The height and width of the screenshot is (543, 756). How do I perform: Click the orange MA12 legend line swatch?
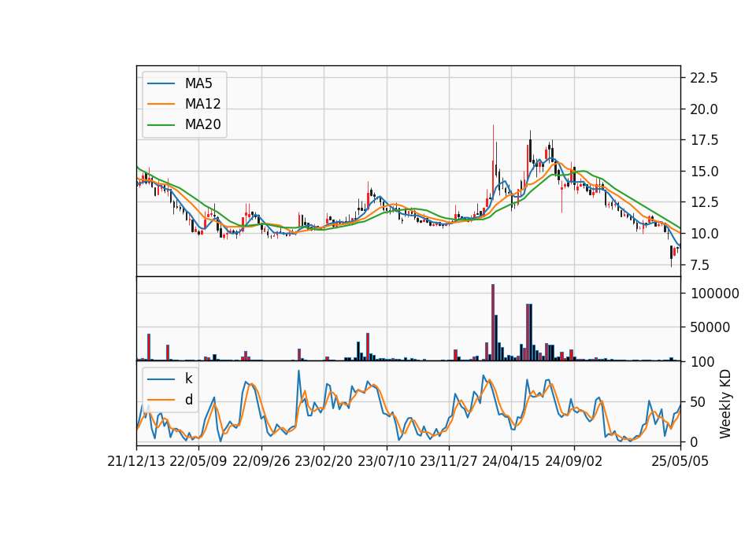[161, 104]
